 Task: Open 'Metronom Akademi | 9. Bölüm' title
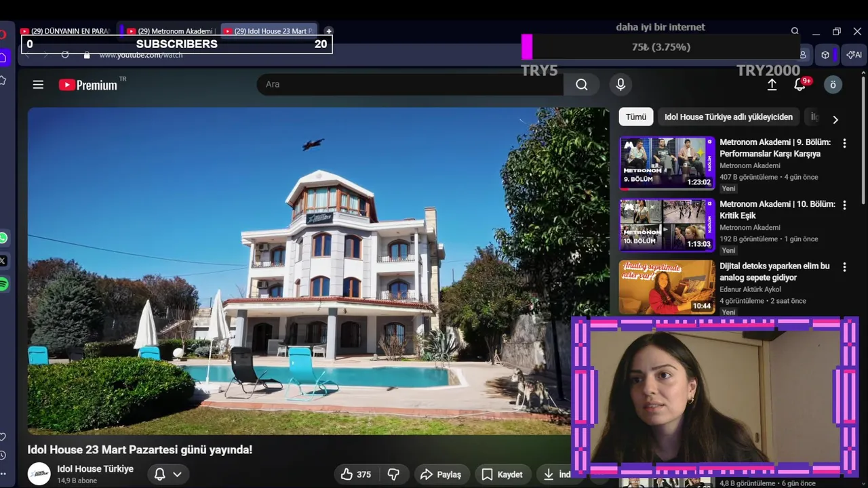[775, 148]
